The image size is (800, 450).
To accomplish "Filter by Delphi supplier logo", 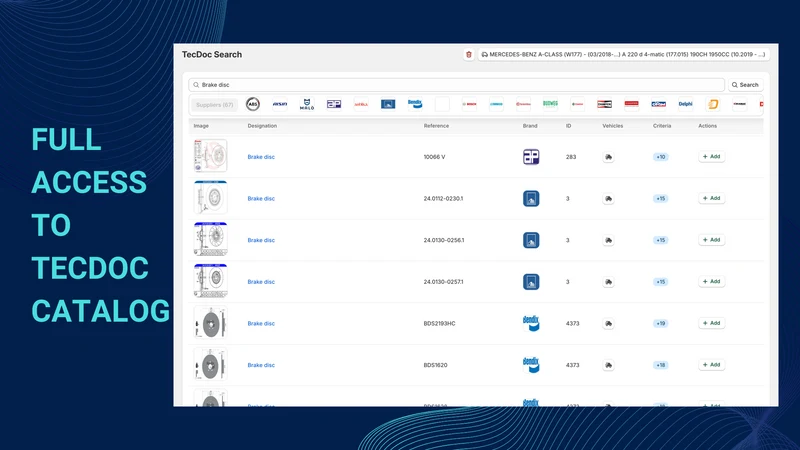I will tap(685, 104).
